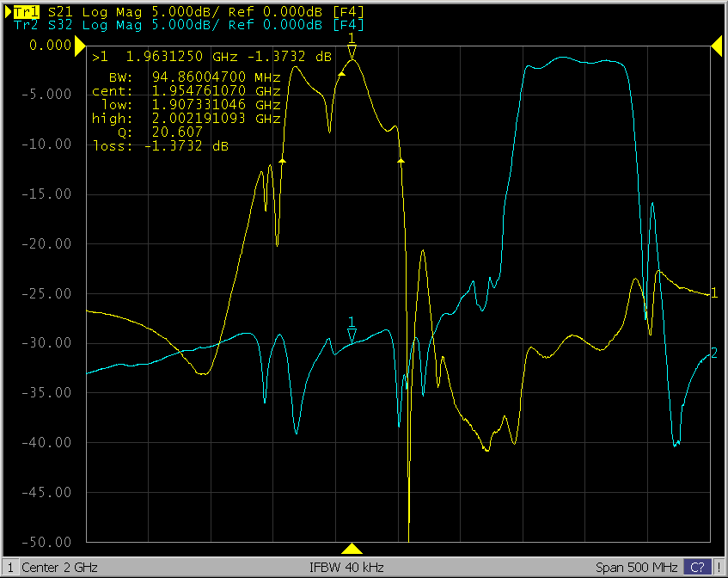Activate the highlighted Tr1 trace label
728x578 pixels.
[28, 10]
